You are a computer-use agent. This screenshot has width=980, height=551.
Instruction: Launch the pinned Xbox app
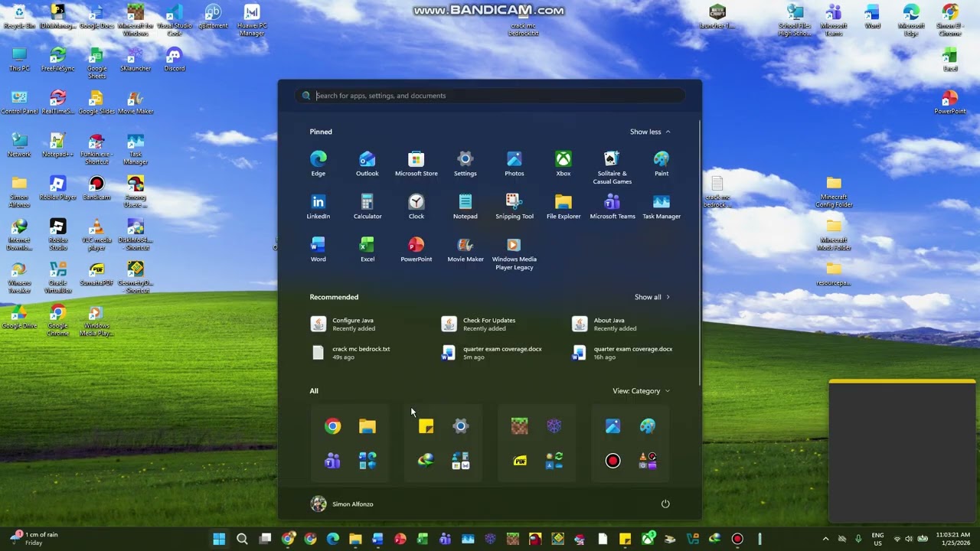[563, 164]
